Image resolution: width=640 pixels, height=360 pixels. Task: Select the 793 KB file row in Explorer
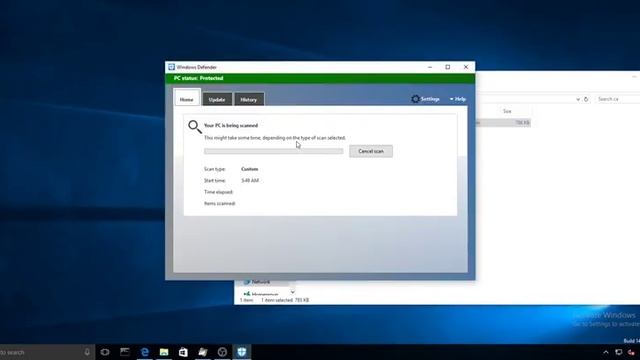503,122
